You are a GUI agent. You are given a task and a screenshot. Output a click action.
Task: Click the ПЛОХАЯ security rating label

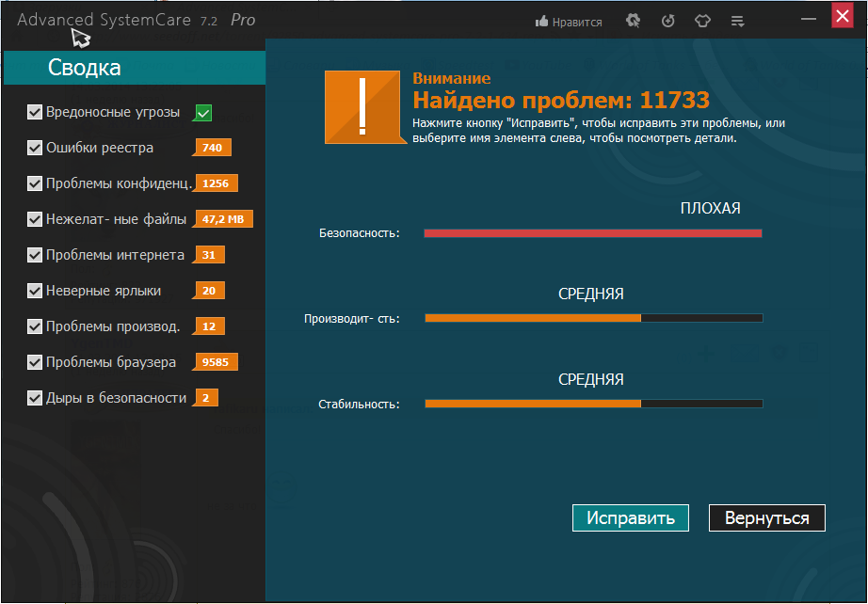tap(710, 208)
